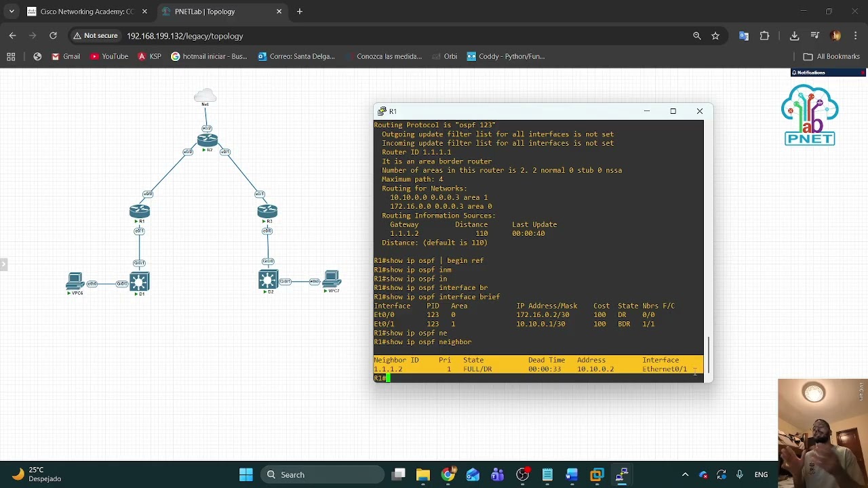
Task: Click the taskbar Search box
Action: pos(323,474)
